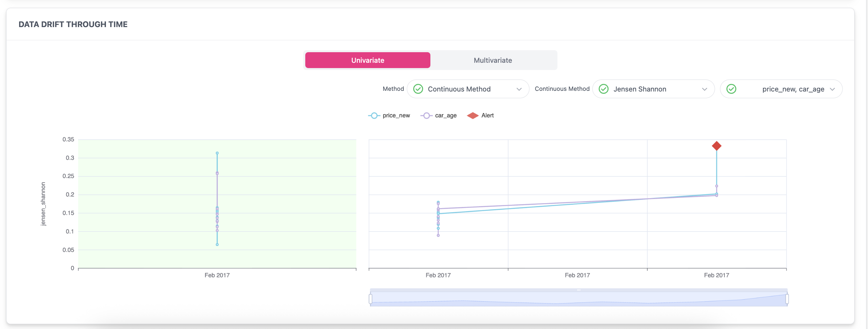Click the green checkmark beside Jensen Shannon
868x329 pixels.
click(x=603, y=89)
